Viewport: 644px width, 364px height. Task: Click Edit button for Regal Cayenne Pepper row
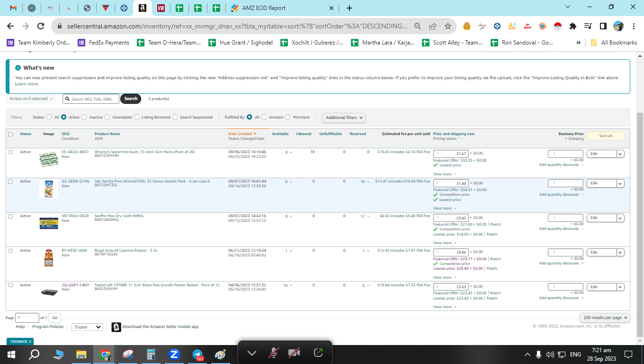601,253
